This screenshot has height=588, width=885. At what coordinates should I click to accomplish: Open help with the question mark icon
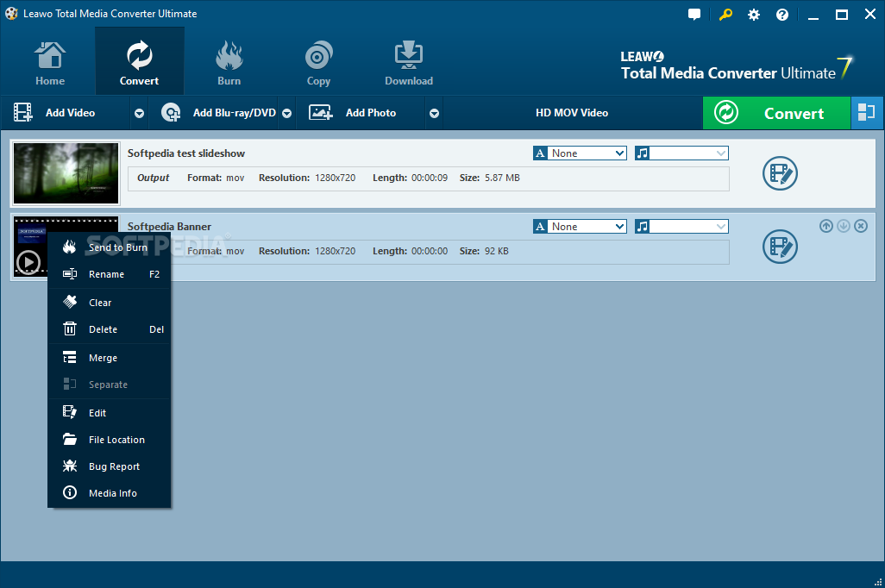tap(782, 15)
